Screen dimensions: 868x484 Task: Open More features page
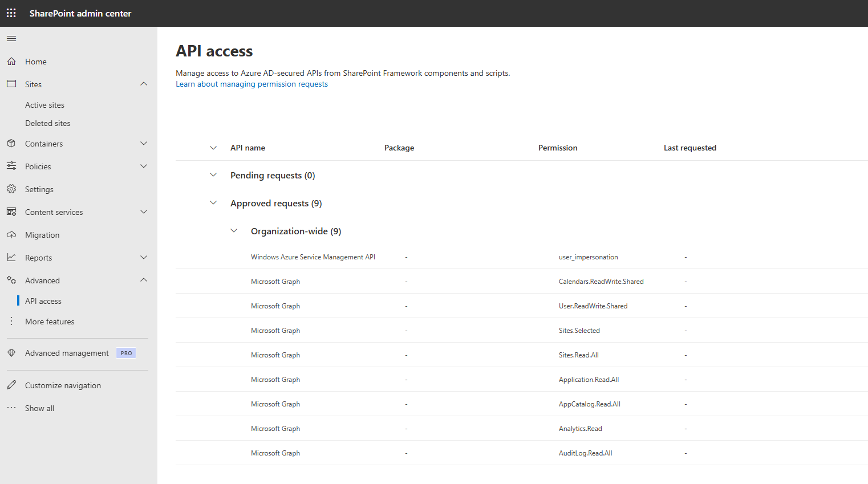(50, 322)
